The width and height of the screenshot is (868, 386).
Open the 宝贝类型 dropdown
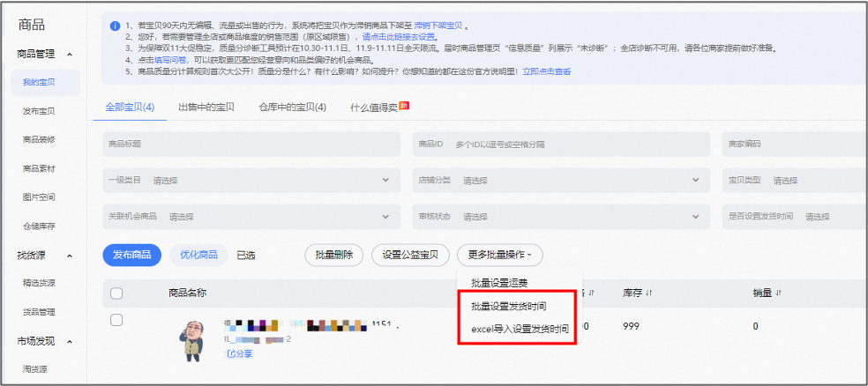(795, 181)
